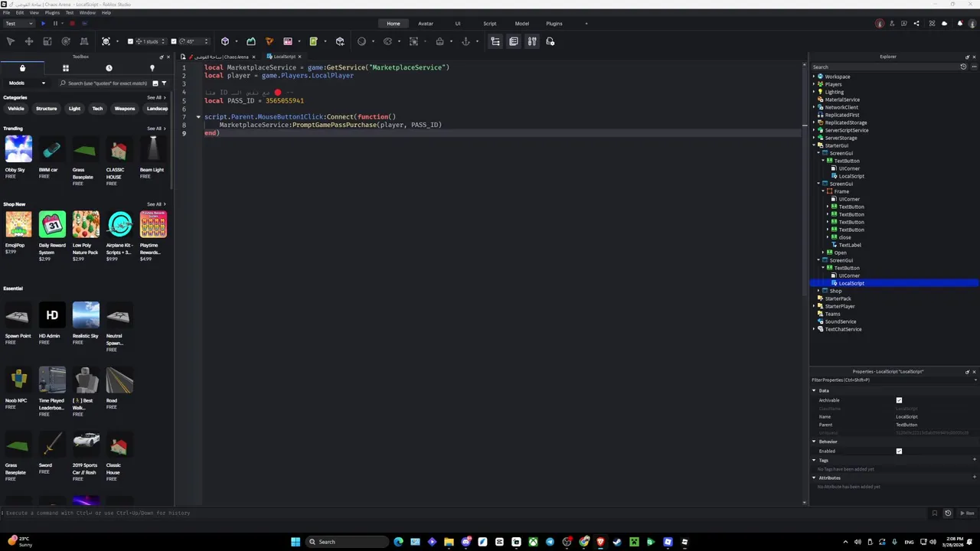The width and height of the screenshot is (980, 551).
Task: Insert a Part with the cube icon
Action: click(x=225, y=41)
